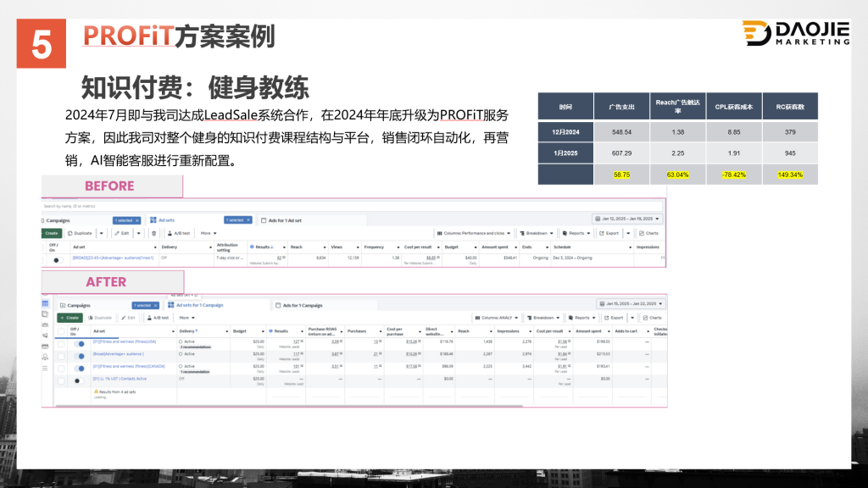Click Create button in AFTER screenshot

tap(70, 319)
